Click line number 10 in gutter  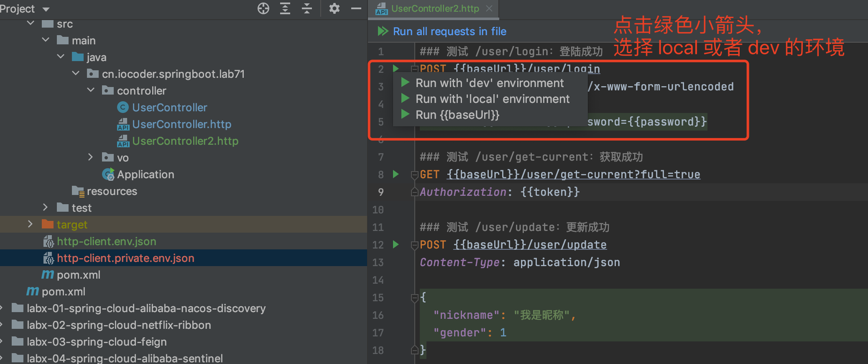pyautogui.click(x=378, y=210)
